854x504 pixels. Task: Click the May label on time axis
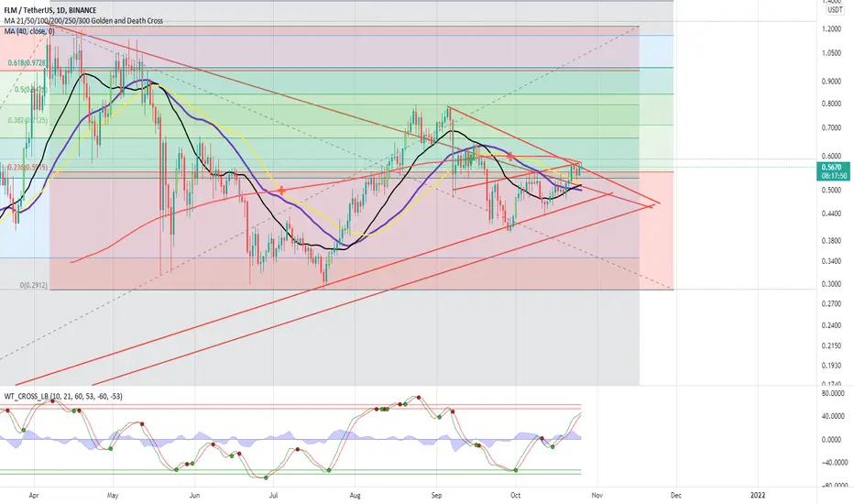tap(113, 495)
